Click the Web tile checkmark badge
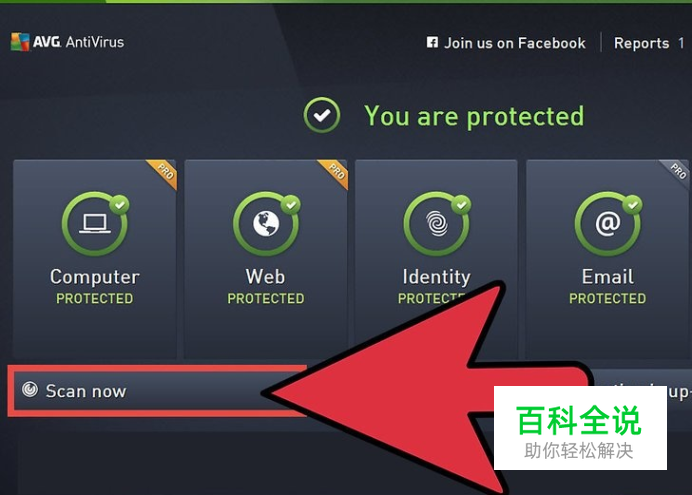Viewport: 692px width, 495px height. pyautogui.click(x=290, y=204)
